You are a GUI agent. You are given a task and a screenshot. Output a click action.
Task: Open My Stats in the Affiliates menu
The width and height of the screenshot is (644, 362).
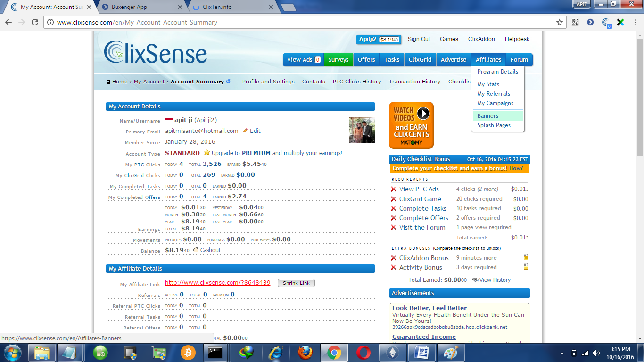coord(488,84)
